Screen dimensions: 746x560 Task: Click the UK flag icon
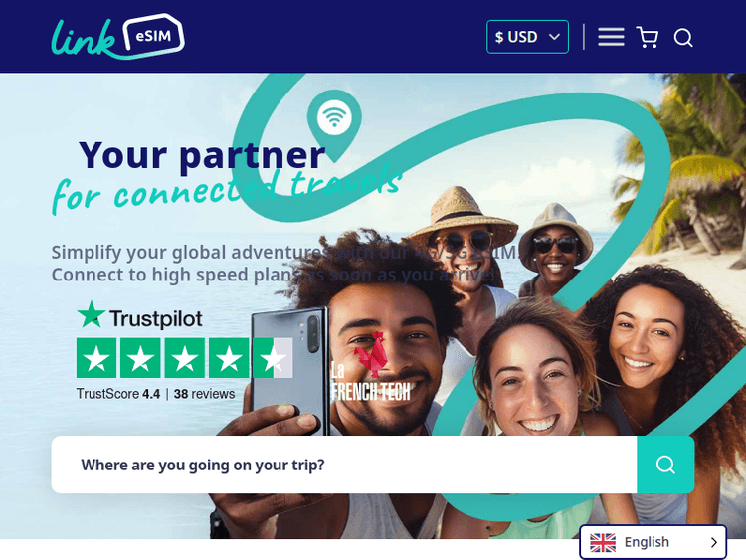[603, 542]
